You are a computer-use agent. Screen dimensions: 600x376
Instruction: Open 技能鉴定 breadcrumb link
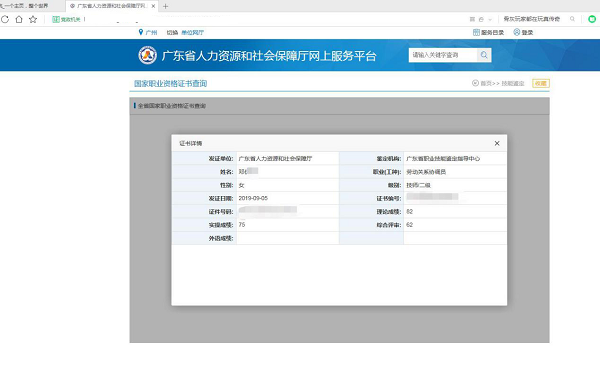pyautogui.click(x=513, y=83)
